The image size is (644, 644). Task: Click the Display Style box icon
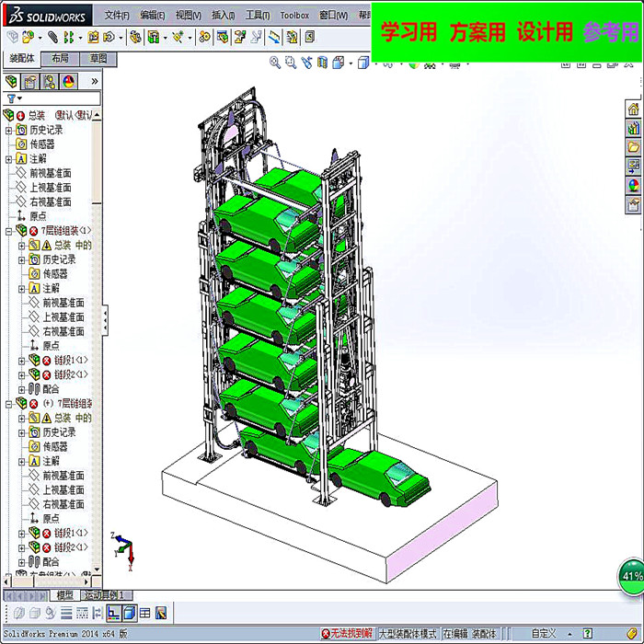(363, 63)
